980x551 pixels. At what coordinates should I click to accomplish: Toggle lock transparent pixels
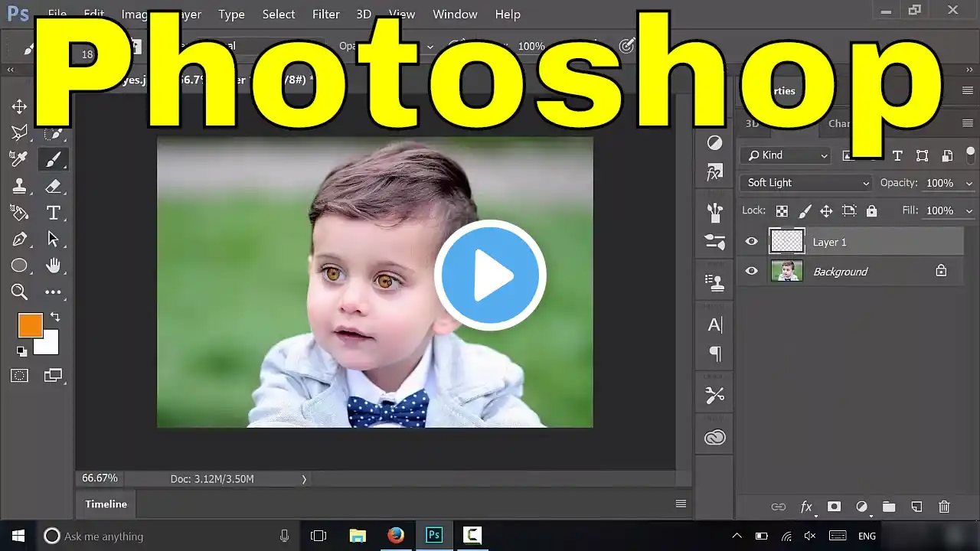click(x=781, y=211)
